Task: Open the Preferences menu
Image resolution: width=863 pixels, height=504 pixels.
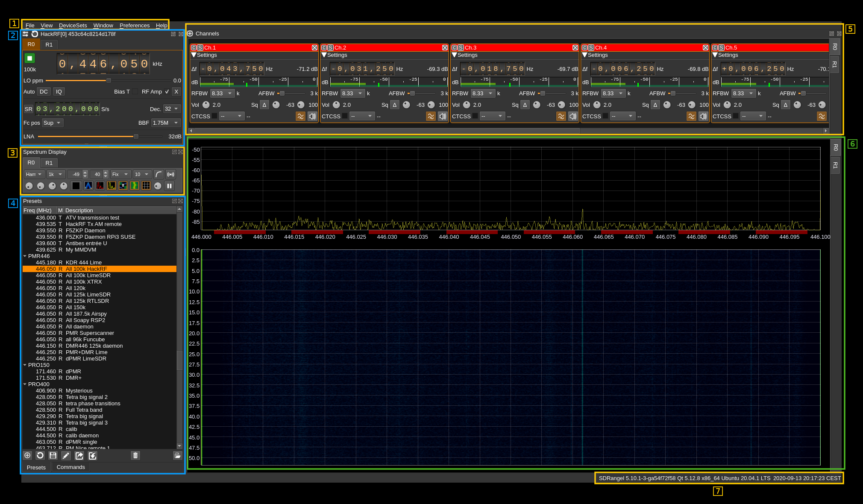Action: [134, 25]
